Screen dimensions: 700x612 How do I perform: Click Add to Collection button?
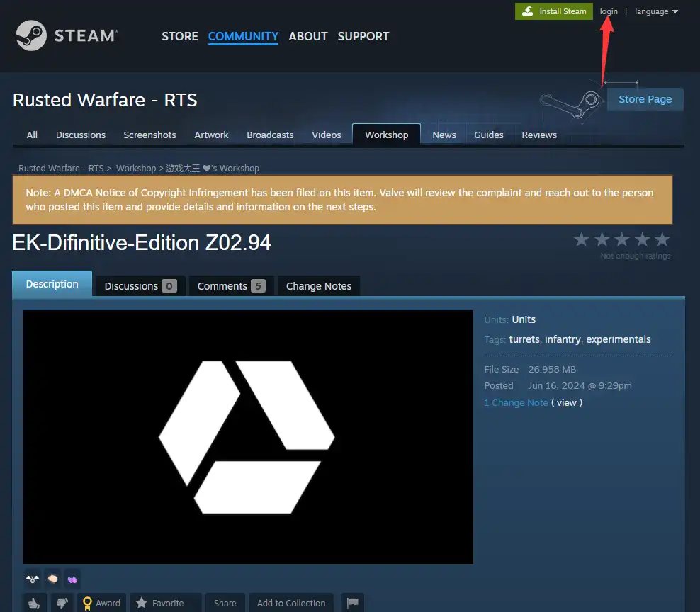(291, 603)
